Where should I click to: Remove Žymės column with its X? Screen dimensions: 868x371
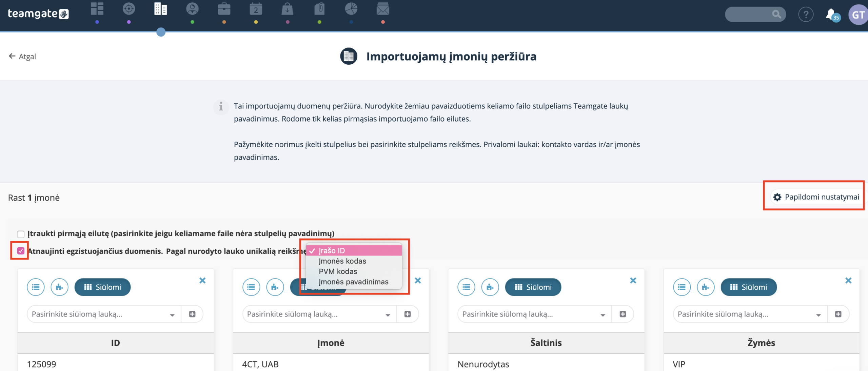coord(848,280)
